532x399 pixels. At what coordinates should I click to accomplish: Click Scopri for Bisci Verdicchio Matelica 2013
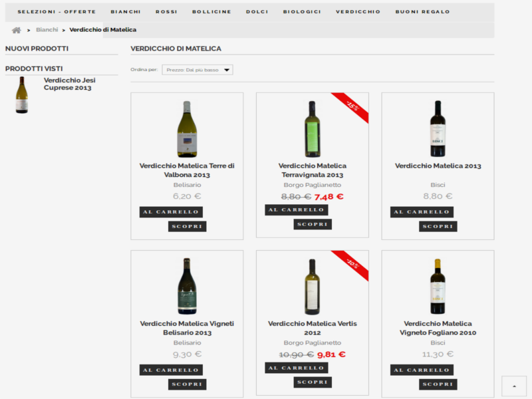click(x=438, y=226)
